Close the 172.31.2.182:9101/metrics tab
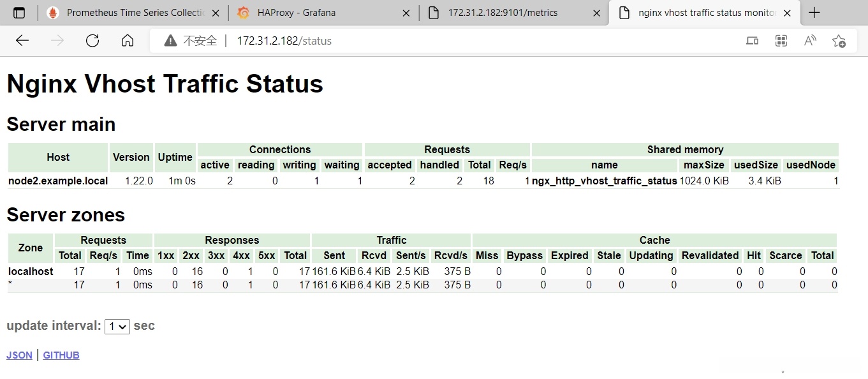The width and height of the screenshot is (868, 379). pyautogui.click(x=596, y=13)
